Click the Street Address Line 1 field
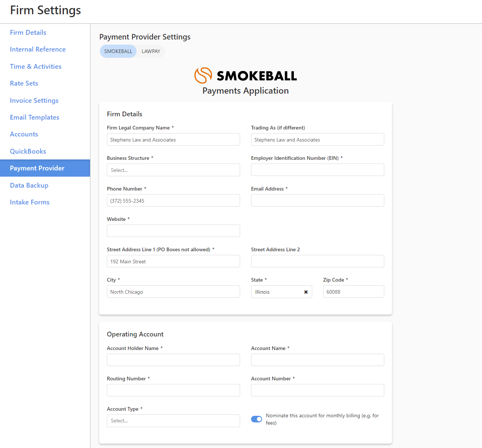This screenshot has height=448, width=482. point(173,261)
